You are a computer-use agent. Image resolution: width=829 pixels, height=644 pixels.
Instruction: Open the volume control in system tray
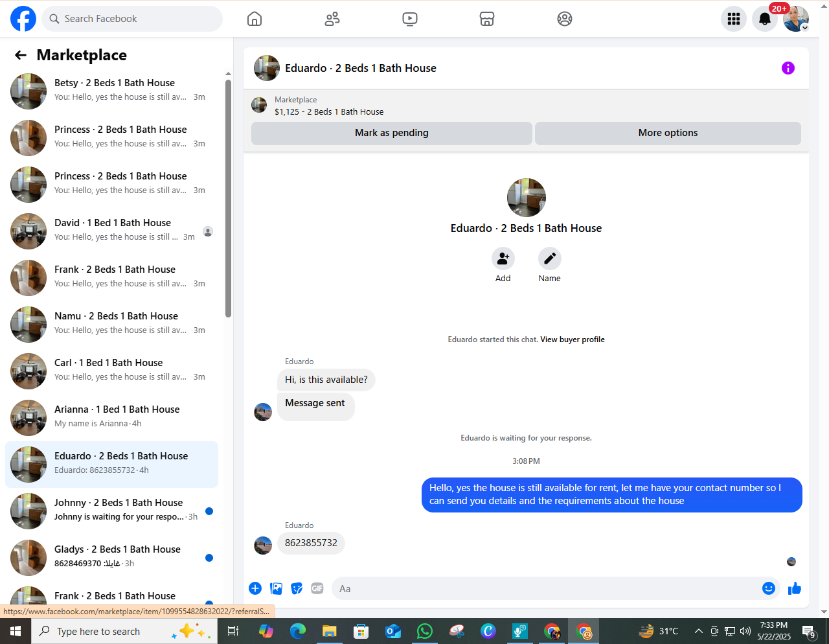tap(745, 631)
